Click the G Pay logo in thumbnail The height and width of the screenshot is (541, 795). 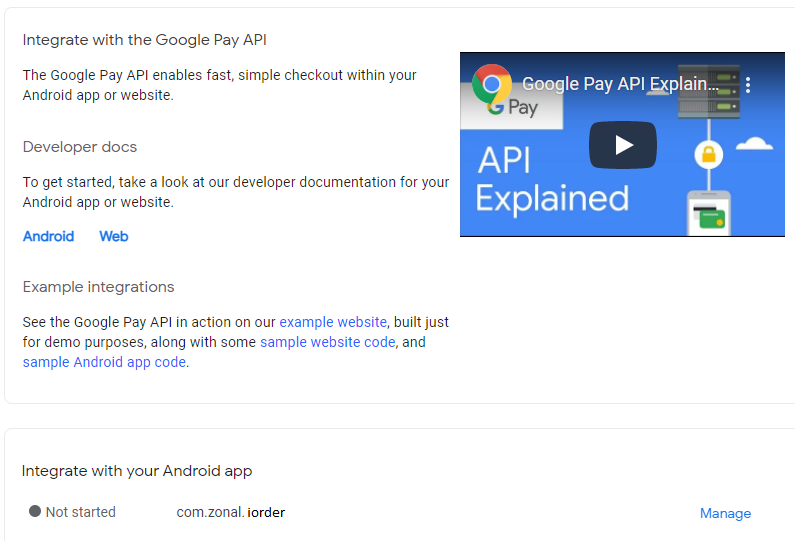(512, 107)
